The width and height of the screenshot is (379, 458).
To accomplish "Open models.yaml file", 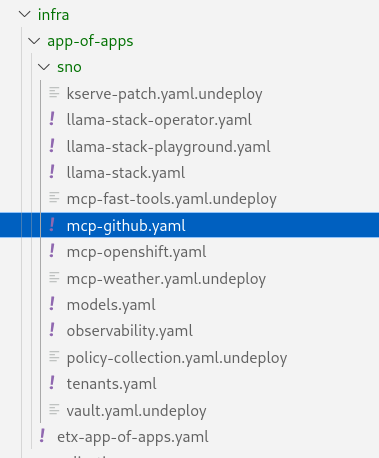I will click(111, 305).
